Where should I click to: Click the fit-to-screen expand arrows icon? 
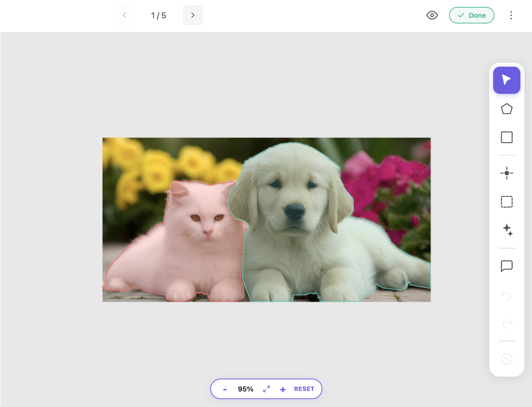point(266,389)
